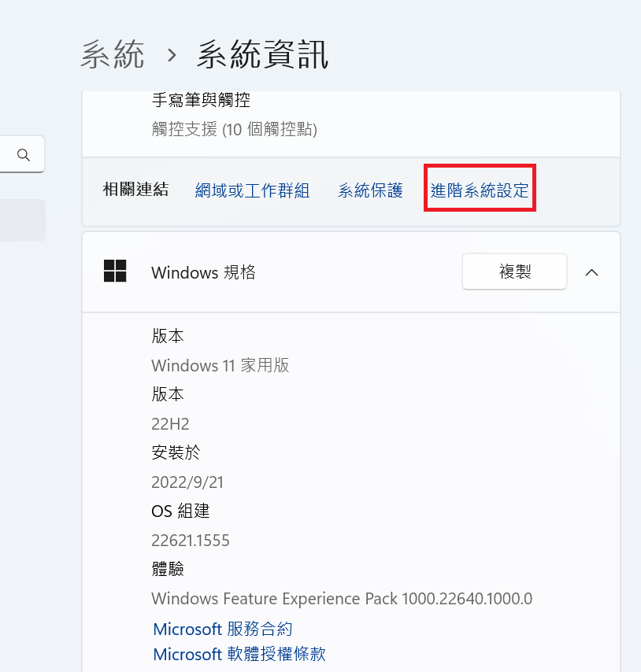The height and width of the screenshot is (672, 641).
Task: Open the 進階系統設定 link
Action: [x=480, y=190]
